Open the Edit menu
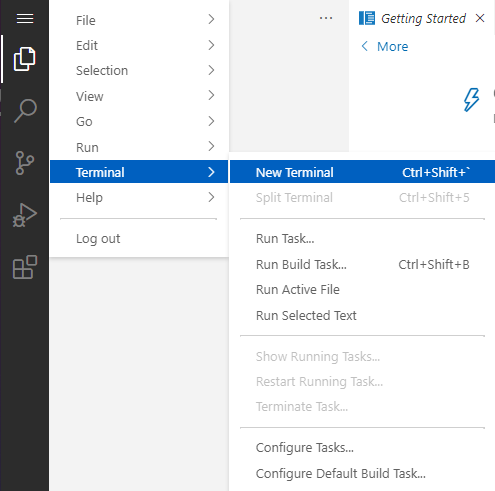 (139, 45)
